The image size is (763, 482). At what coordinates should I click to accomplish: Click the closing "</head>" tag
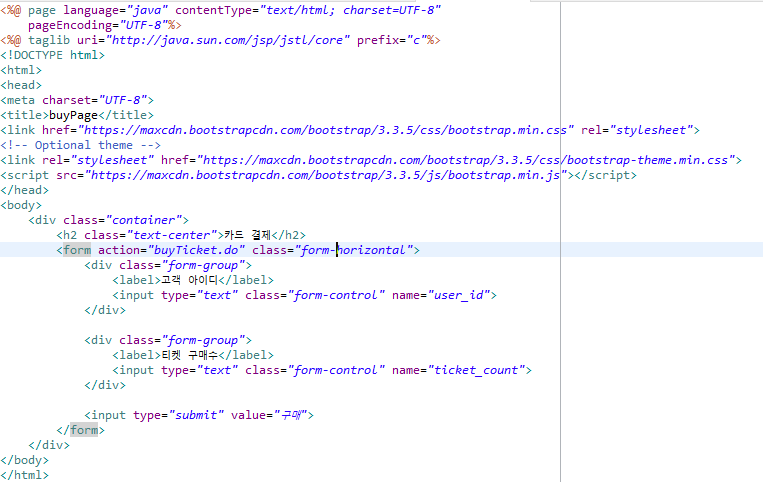tap(24, 190)
